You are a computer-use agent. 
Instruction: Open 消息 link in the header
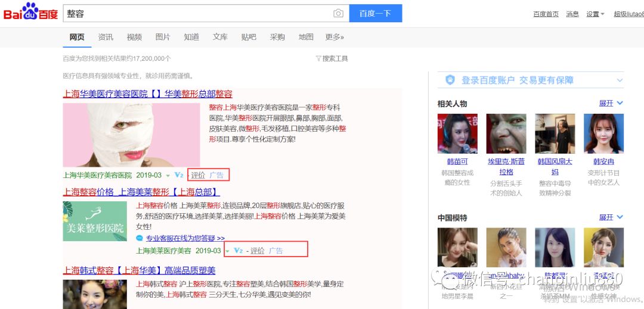[x=572, y=14]
